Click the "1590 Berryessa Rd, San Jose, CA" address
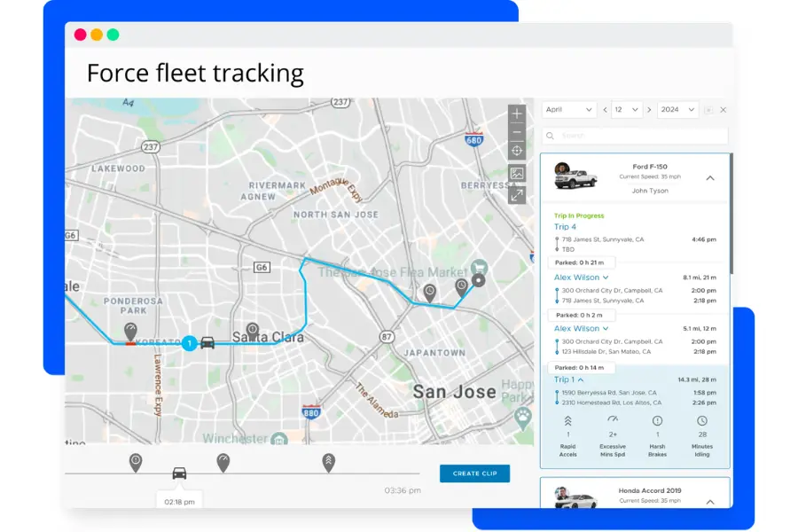This screenshot has height=532, width=798. point(609,393)
